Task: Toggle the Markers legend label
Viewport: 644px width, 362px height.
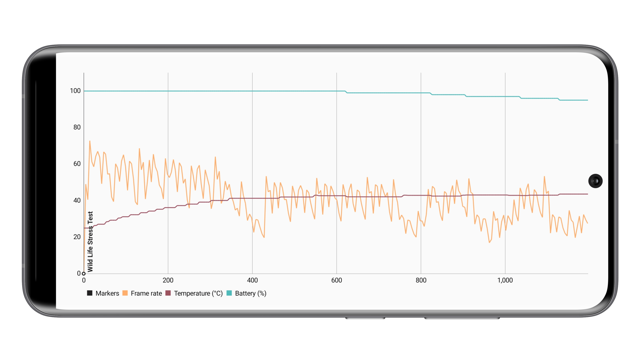Action: (107, 293)
